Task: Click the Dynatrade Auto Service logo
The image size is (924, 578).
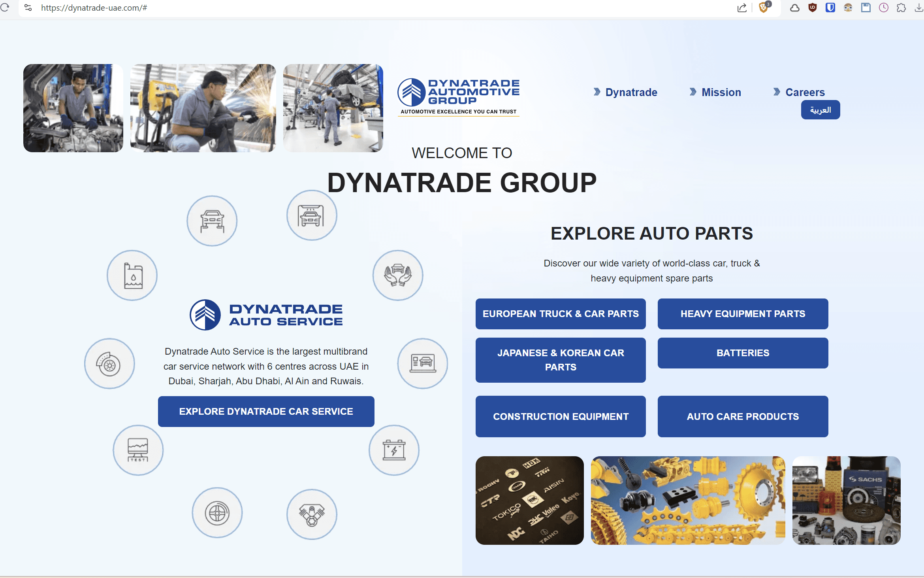Action: (x=266, y=315)
